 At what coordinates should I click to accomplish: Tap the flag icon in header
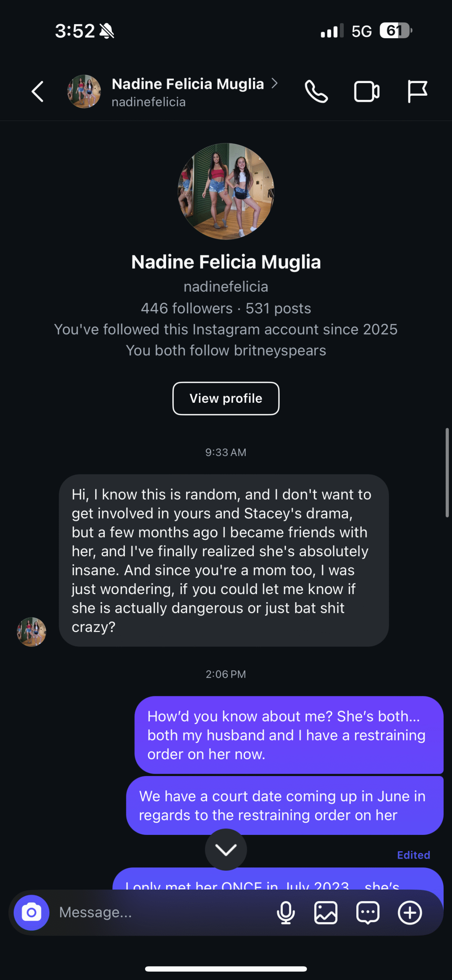417,91
